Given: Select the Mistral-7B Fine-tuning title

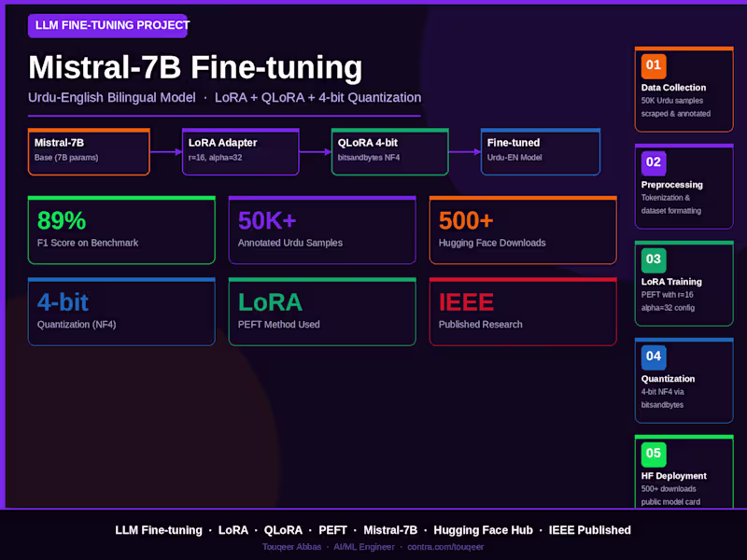Looking at the screenshot, I should 195,67.
